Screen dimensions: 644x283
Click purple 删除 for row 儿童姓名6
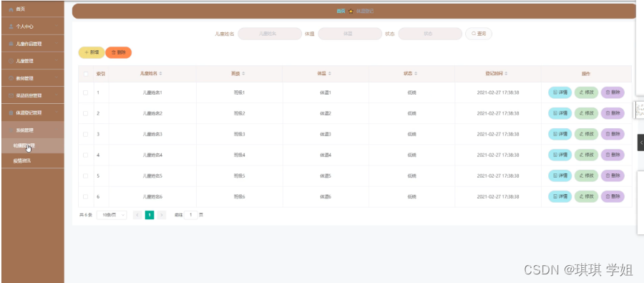(613, 196)
